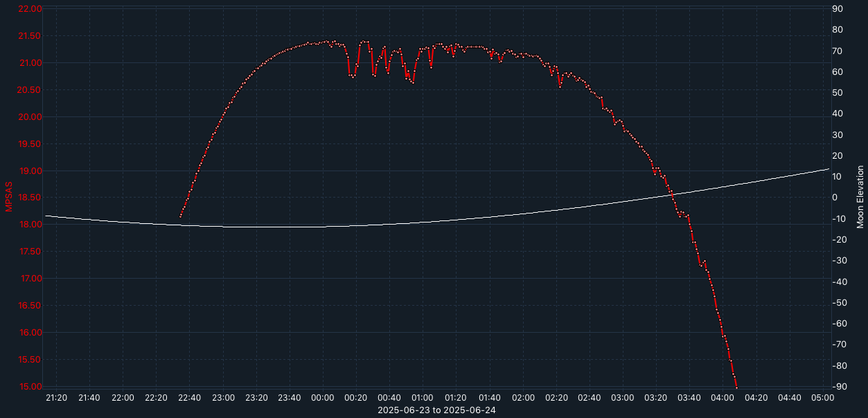Screen dimensions: 868x418
Task: Click the 00:00 midnight time axis label
Action: [x=323, y=398]
